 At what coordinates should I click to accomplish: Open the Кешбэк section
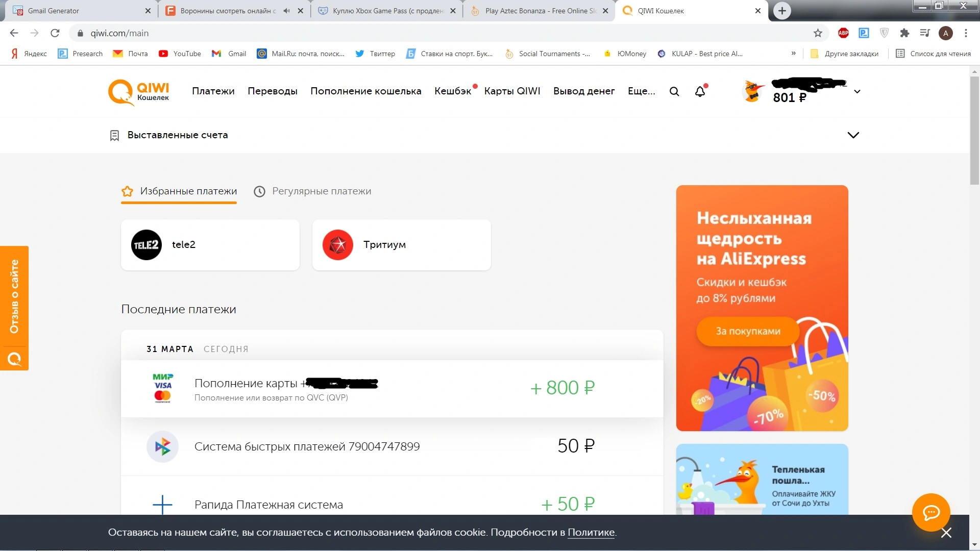453,91
